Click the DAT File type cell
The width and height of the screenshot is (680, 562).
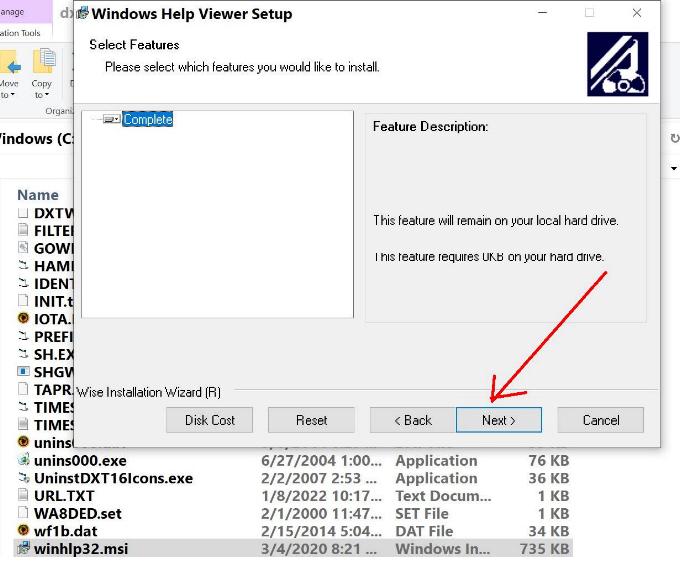(x=424, y=531)
